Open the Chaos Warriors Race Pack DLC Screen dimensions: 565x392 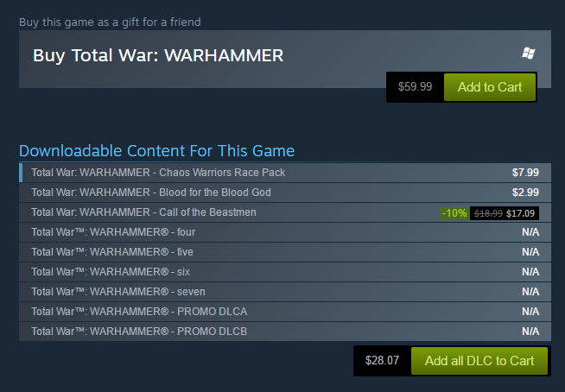(x=285, y=173)
